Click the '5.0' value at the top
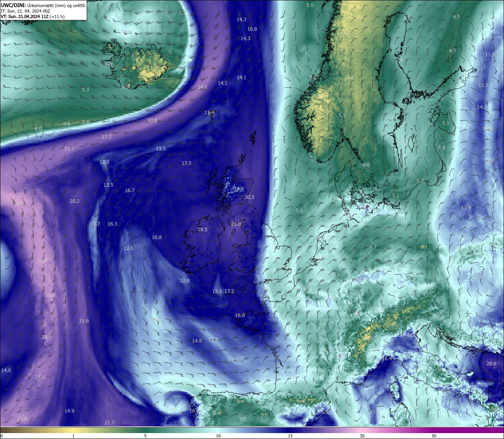This screenshot has height=439, width=504. tap(310, 5)
